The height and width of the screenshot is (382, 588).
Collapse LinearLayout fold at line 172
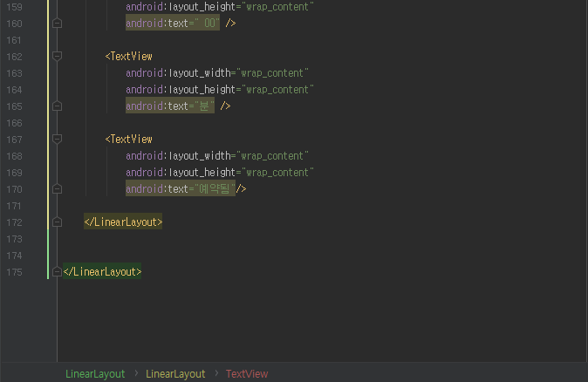click(x=57, y=222)
